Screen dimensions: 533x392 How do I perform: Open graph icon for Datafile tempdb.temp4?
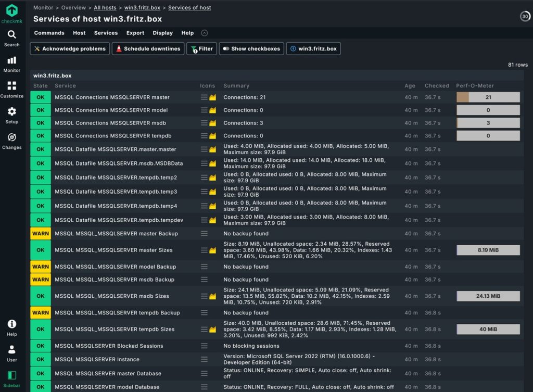(213, 206)
